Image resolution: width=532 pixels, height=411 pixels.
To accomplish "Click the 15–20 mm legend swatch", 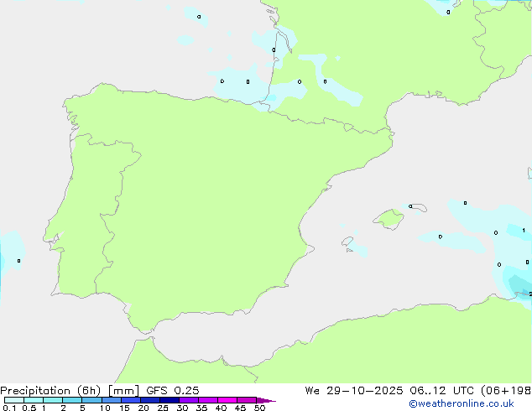I will click(x=131, y=400).
